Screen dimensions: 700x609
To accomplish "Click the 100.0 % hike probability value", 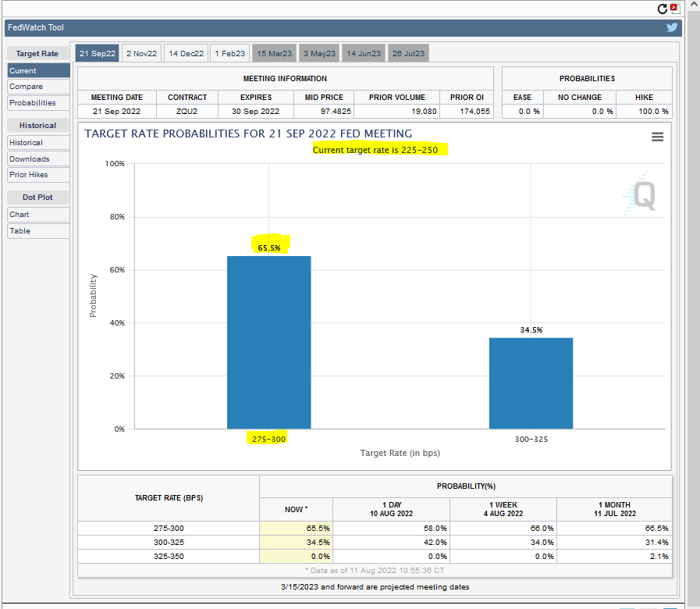I will 653,111.
